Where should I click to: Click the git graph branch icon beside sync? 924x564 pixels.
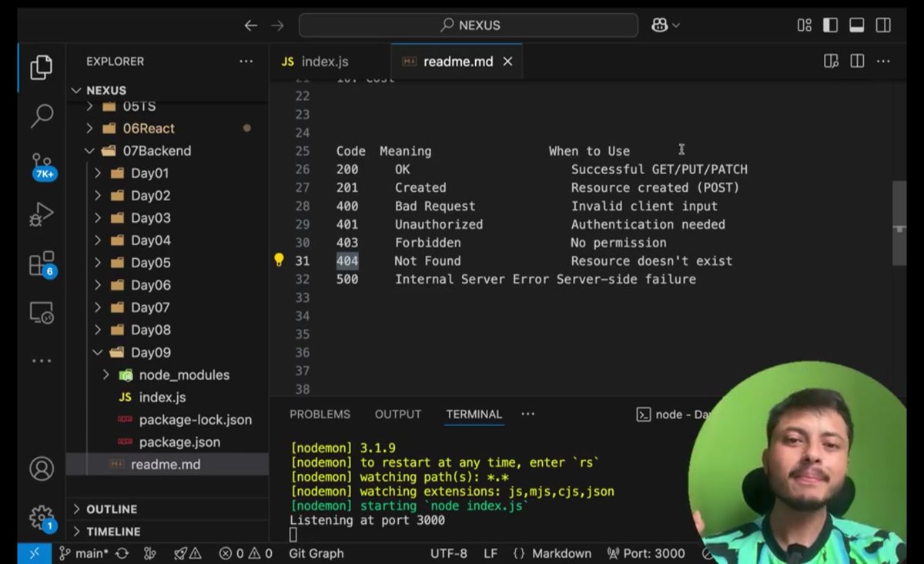[x=151, y=553]
